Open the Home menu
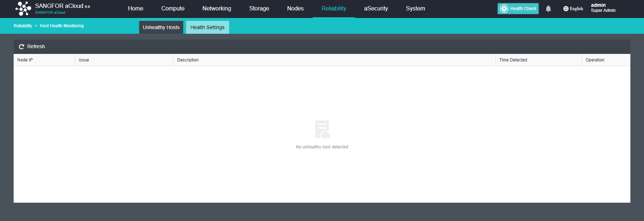 [136, 9]
